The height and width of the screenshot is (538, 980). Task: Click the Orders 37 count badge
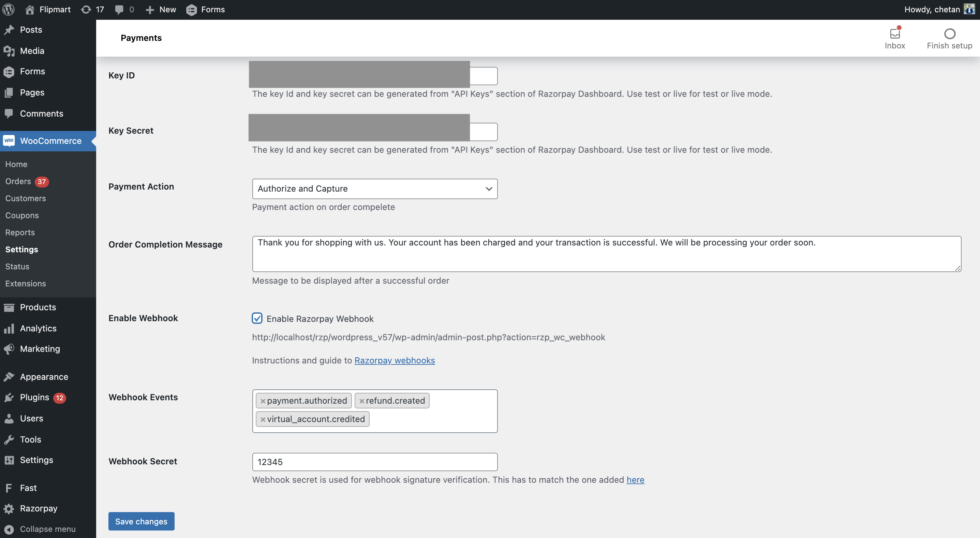[x=42, y=182]
